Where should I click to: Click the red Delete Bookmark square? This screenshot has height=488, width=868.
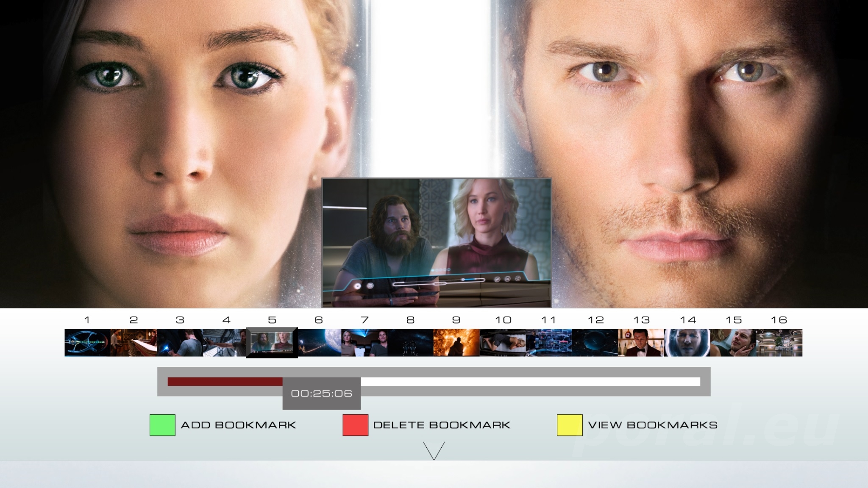355,425
